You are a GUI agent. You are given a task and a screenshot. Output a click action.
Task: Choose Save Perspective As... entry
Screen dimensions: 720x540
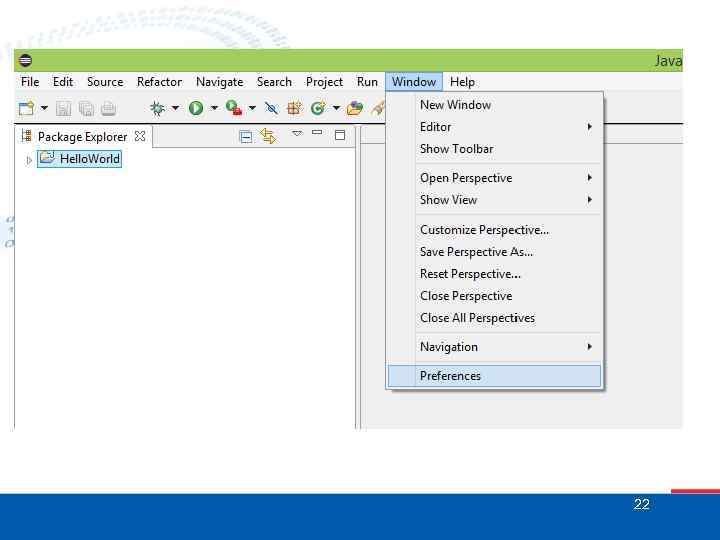point(494,252)
